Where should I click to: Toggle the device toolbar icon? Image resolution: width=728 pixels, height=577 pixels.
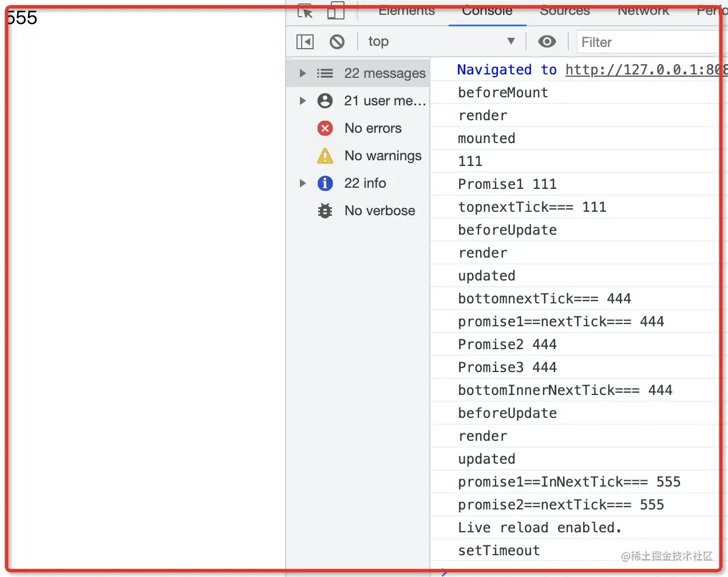click(336, 11)
